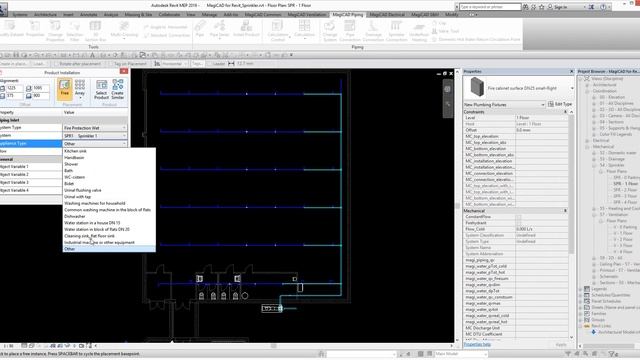Click the Properties help link

pos(477,344)
